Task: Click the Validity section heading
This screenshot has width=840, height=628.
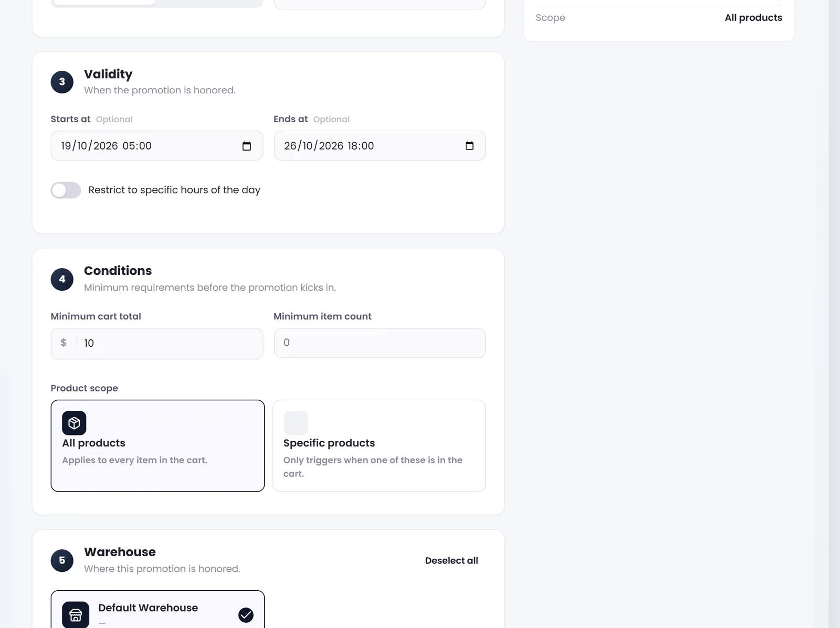Action: tap(108, 74)
